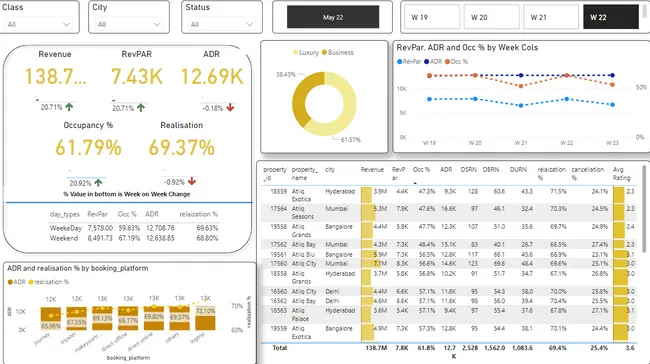Select week W 19 slicer
Image resolution: width=650 pixels, height=364 pixels.
pos(432,17)
